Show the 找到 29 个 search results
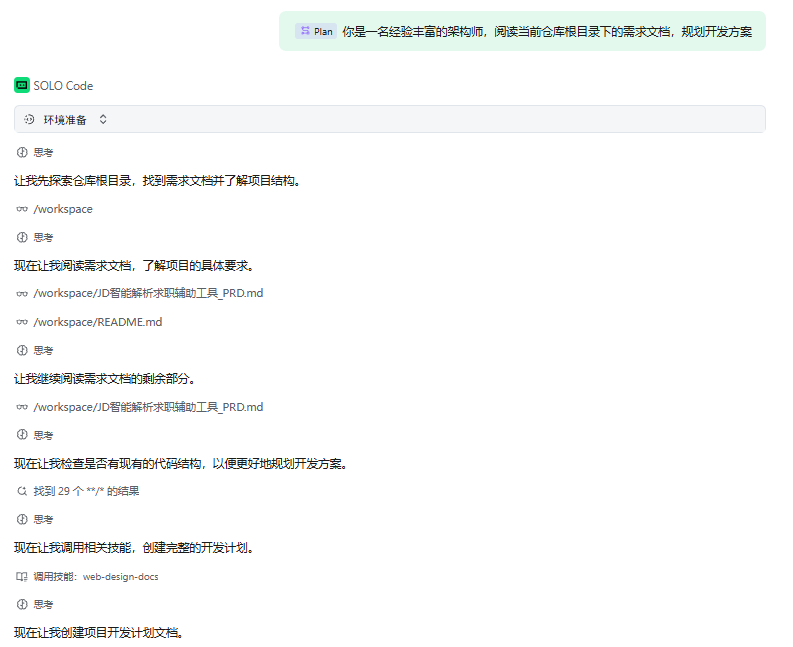Screen dimensions: 793x647 [x=86, y=491]
